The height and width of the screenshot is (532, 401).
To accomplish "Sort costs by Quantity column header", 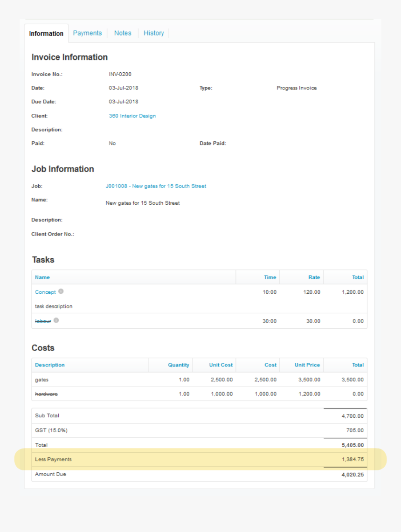I will pyautogui.click(x=179, y=365).
